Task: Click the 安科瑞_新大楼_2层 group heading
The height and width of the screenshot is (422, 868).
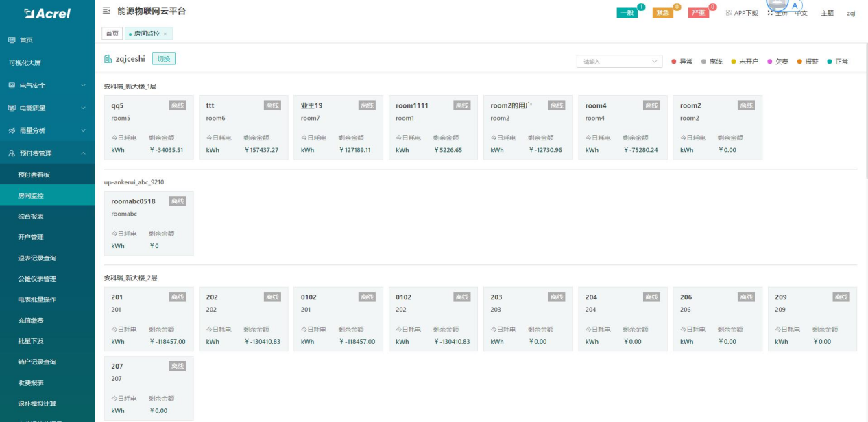Action: pyautogui.click(x=130, y=278)
